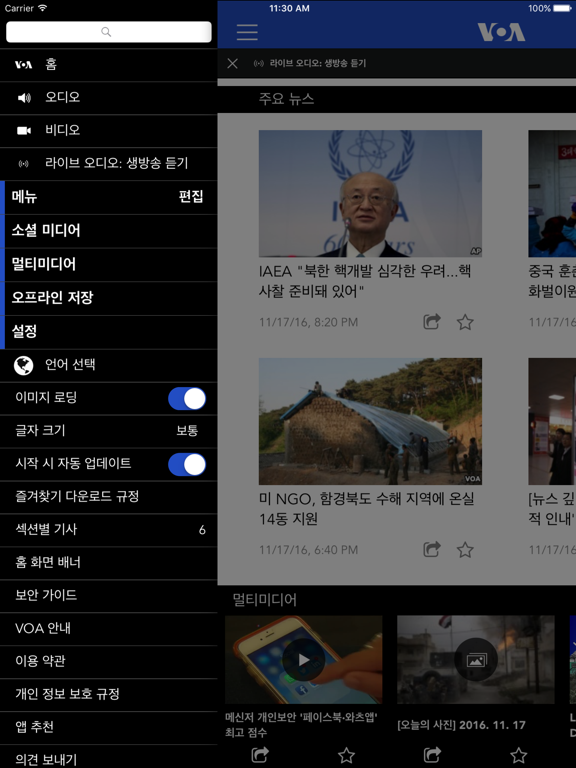Open 오디오 speaker menu item
Viewport: 576px width, 768px height.
tap(109, 97)
